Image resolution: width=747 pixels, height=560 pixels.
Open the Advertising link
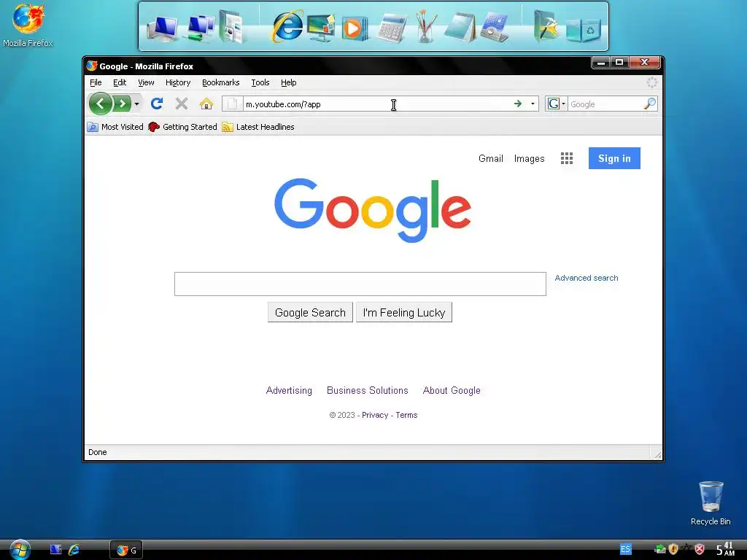pos(289,390)
